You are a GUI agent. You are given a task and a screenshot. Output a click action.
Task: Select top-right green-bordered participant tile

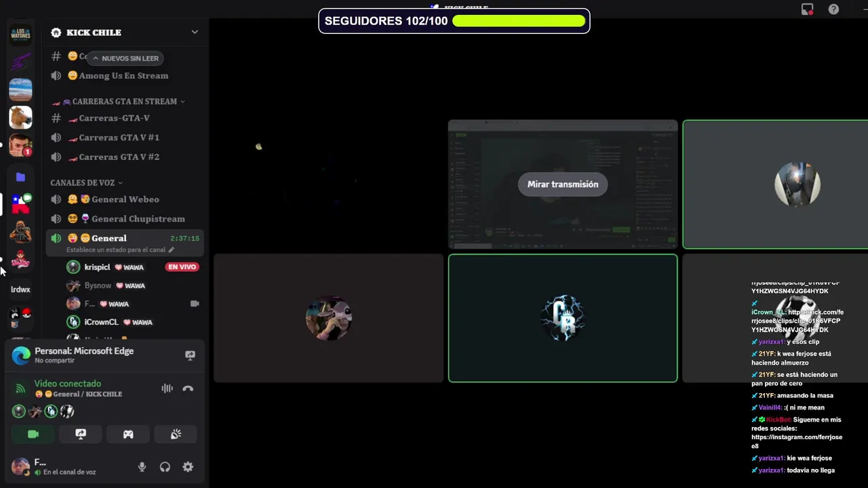coord(775,184)
